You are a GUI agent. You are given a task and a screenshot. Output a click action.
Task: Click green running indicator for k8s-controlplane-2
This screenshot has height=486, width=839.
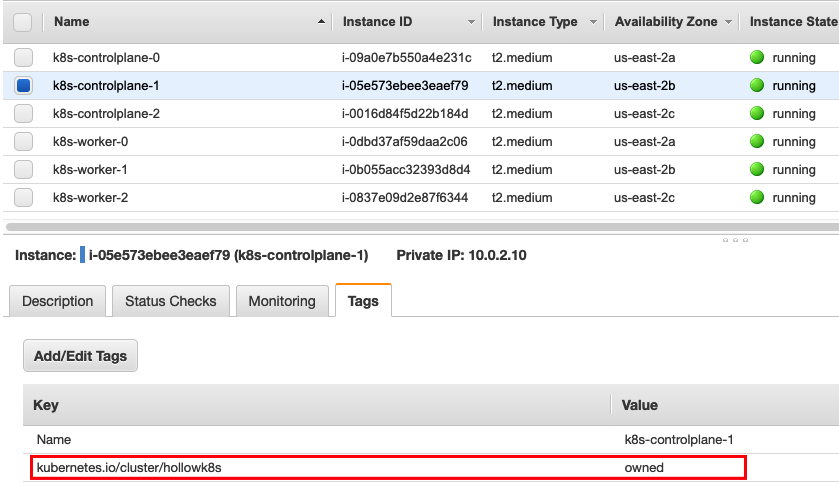757,114
